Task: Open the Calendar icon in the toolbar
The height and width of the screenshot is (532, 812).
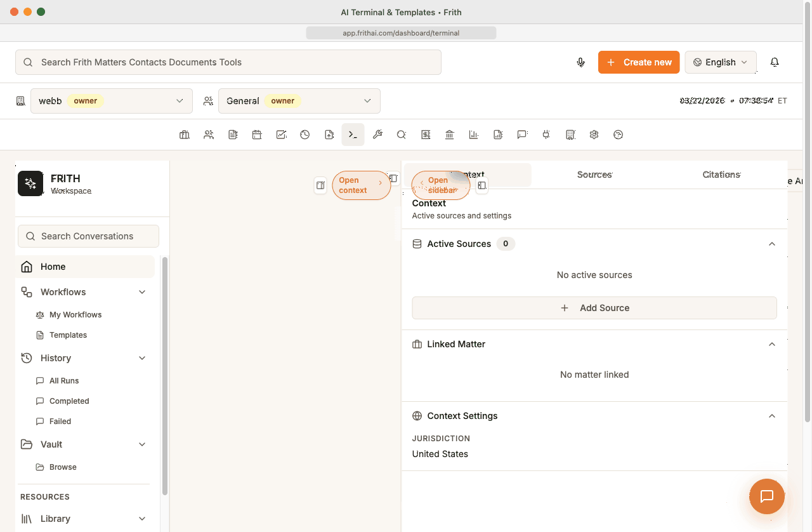Action: coord(257,134)
